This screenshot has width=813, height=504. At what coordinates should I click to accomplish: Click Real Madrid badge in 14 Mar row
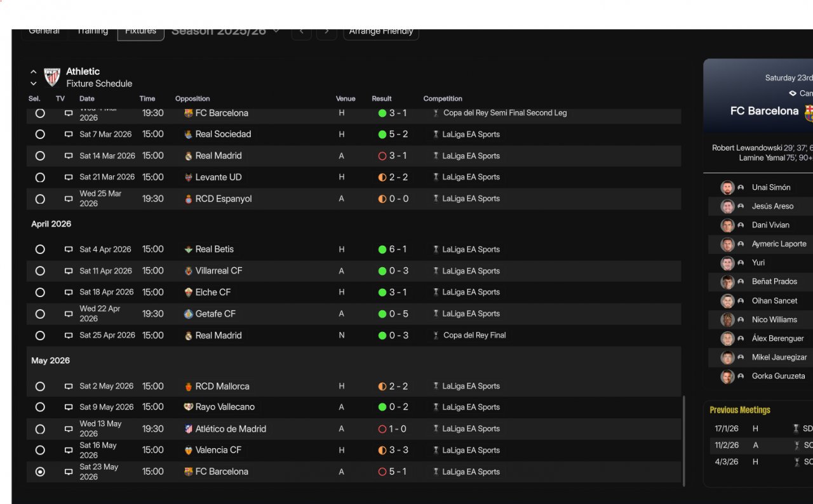(x=189, y=156)
